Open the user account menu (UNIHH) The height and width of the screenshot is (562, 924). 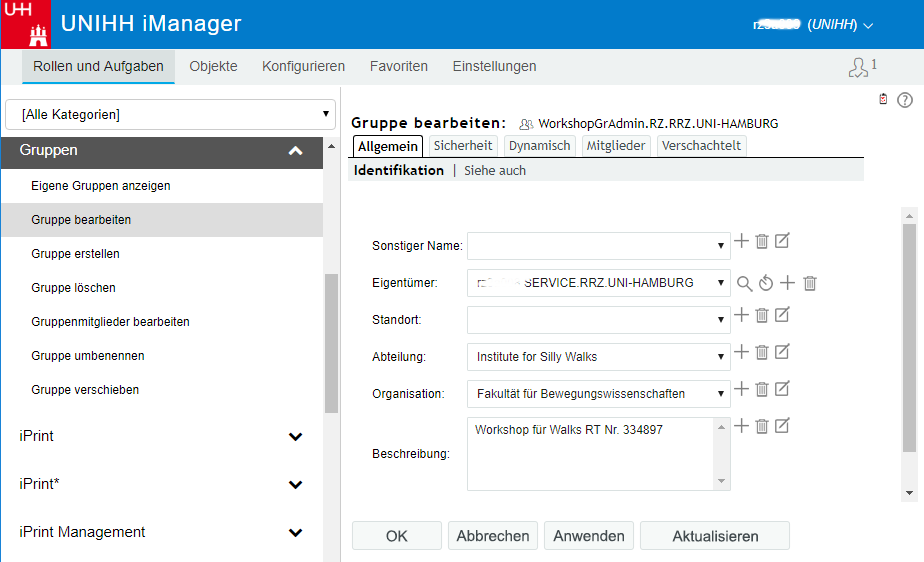point(813,25)
